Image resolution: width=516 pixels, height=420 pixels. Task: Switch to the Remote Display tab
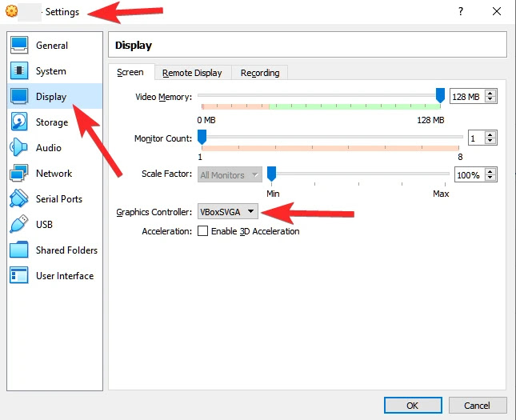point(192,73)
